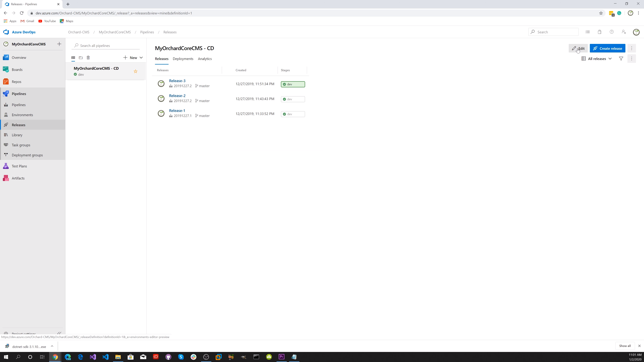644x362 pixels.
Task: Open more options next to Create release
Action: tap(631, 48)
